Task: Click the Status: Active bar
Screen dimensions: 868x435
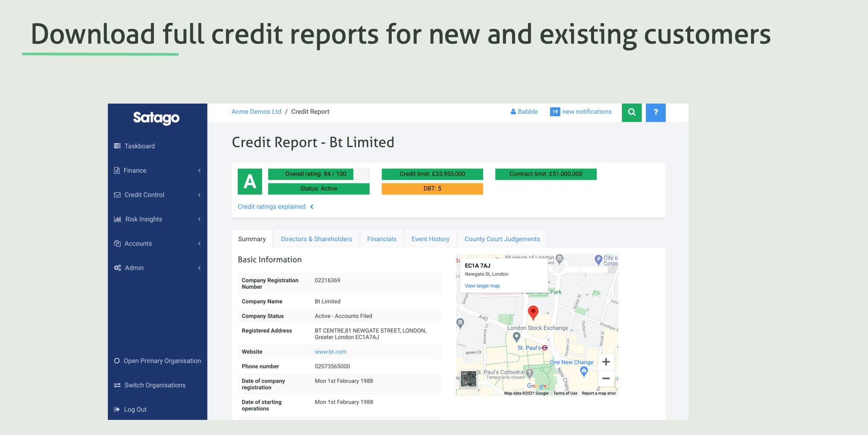Action: click(x=319, y=189)
